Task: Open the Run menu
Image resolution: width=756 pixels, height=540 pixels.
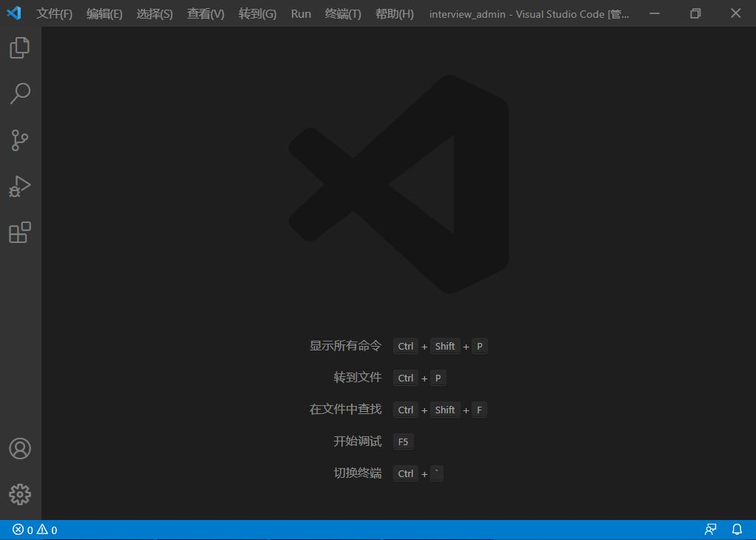Action: [x=301, y=14]
